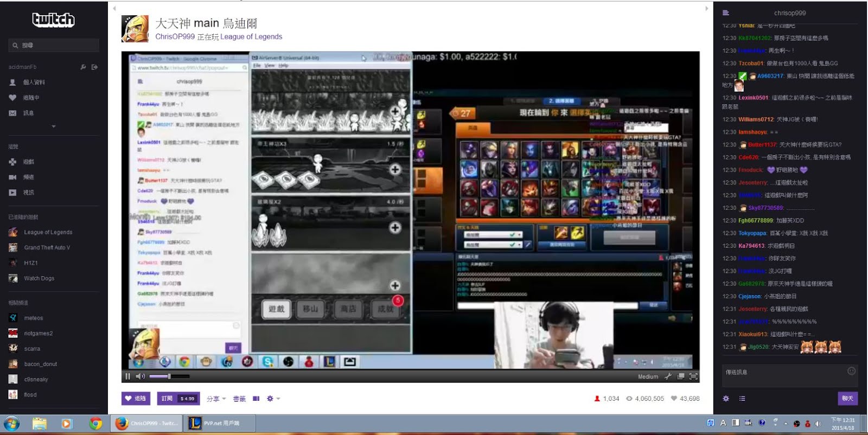Click username Williams0712 in chat
Viewport: 868px width, 435px height.
click(x=756, y=119)
